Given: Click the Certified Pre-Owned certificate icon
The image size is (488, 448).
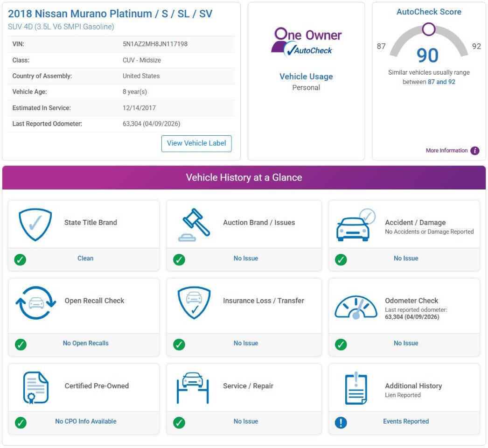Looking at the screenshot, I should click(x=35, y=388).
